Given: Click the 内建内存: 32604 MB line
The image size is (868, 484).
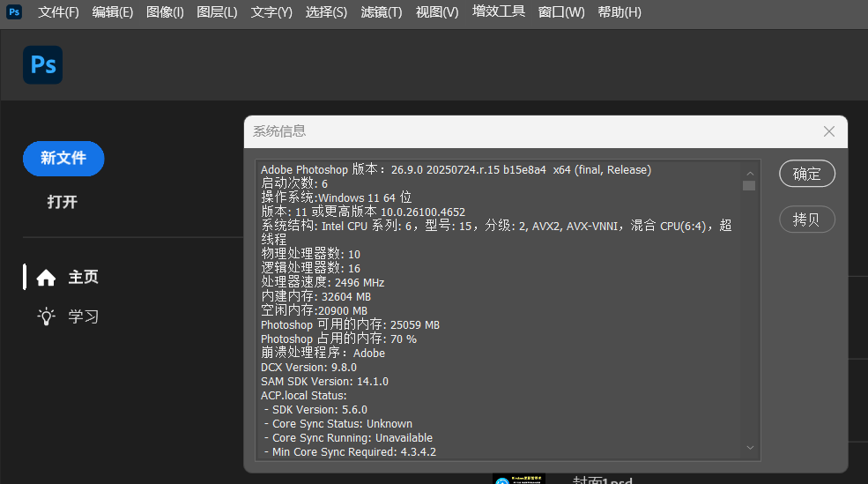Looking at the screenshot, I should pos(316,296).
